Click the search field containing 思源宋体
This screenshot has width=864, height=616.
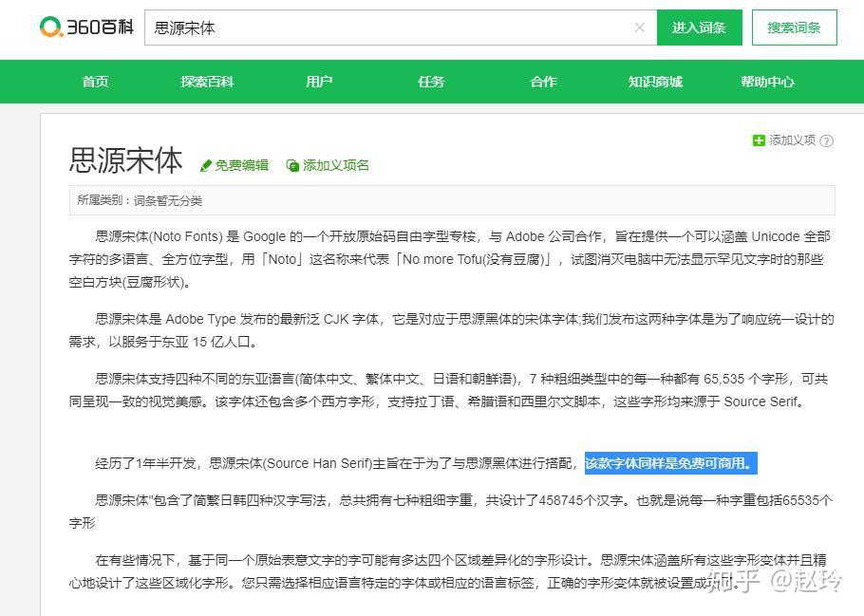point(401,28)
